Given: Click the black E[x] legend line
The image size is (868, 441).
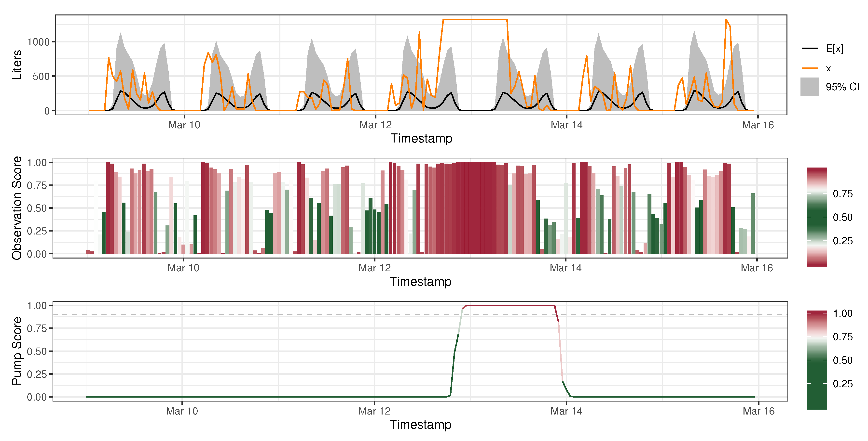Looking at the screenshot, I should point(809,49).
